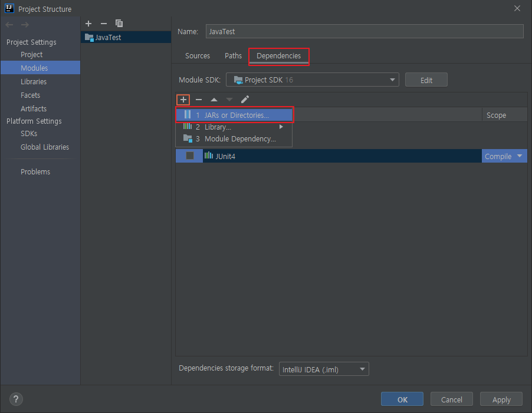Choose the Library menu item

tap(234, 127)
